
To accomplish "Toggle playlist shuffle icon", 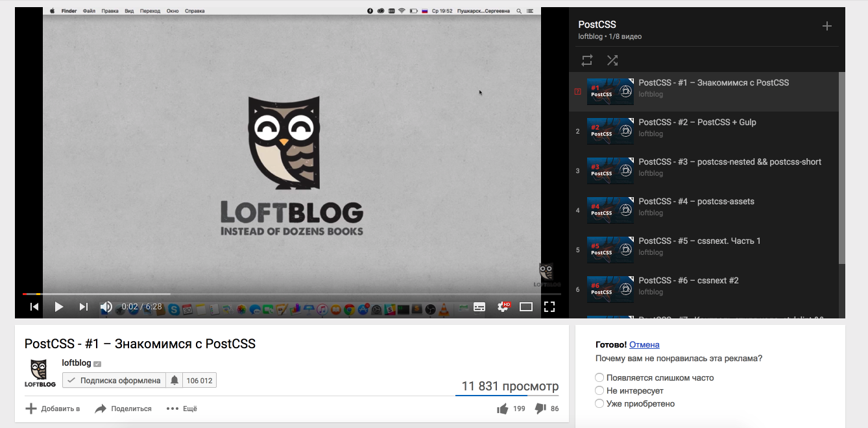I will [612, 60].
